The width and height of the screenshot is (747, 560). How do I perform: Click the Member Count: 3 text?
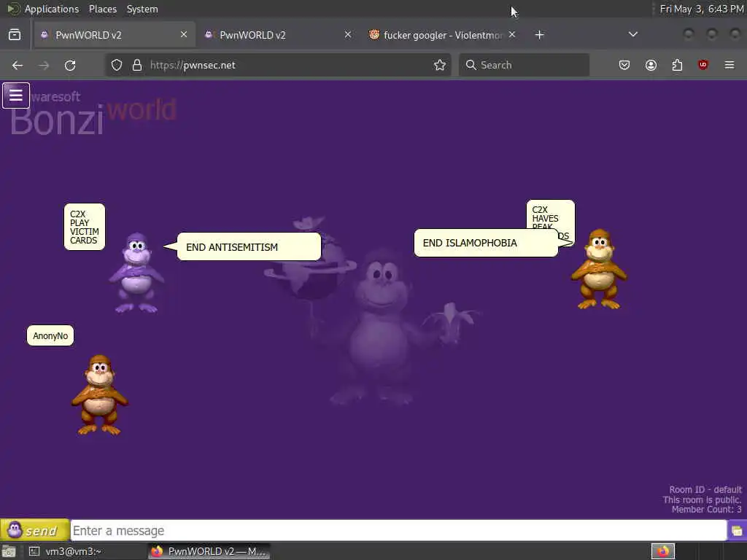pos(706,510)
